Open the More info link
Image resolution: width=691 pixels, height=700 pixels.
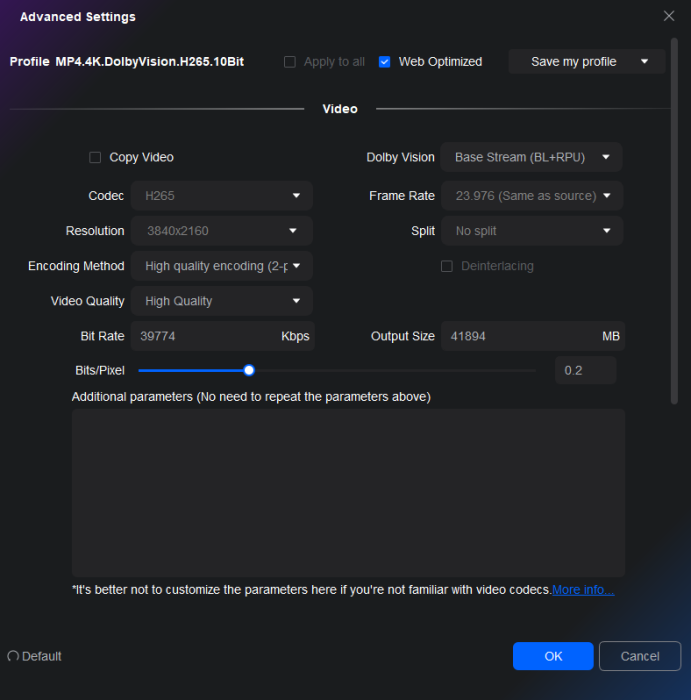coord(583,590)
